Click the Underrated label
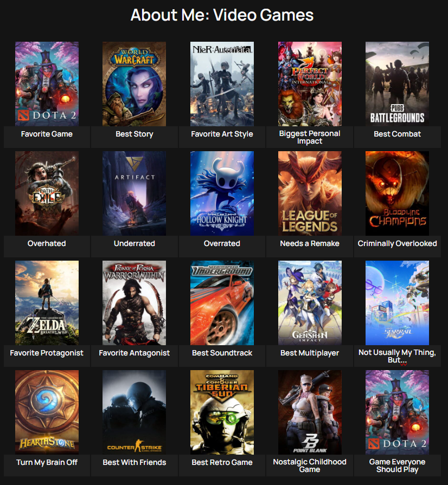Image resolution: width=448 pixels, height=485 pixels. coord(134,243)
